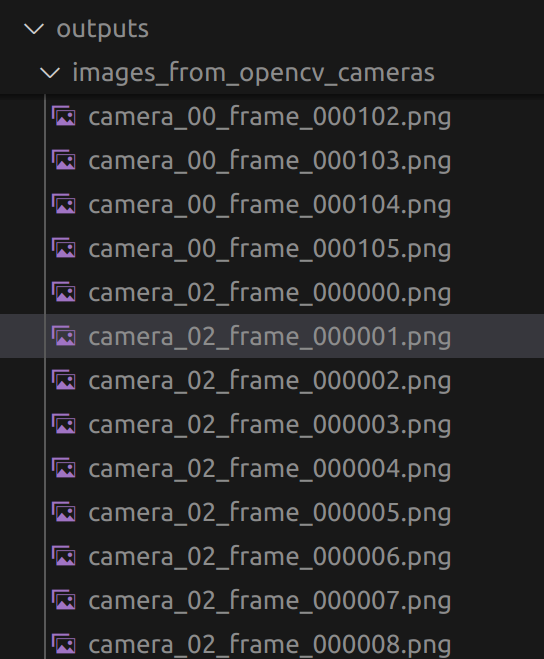Click image icon of camera_00_frame_000104.png

pyautogui.click(x=64, y=204)
